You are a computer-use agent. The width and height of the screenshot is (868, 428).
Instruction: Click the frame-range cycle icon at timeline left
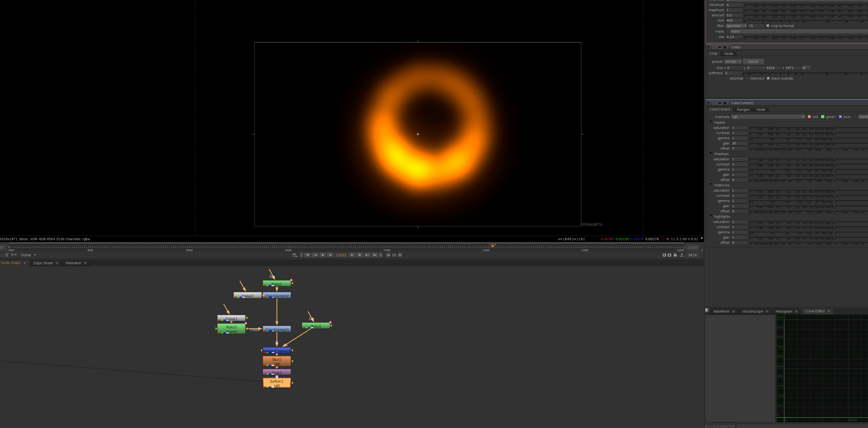coord(294,255)
